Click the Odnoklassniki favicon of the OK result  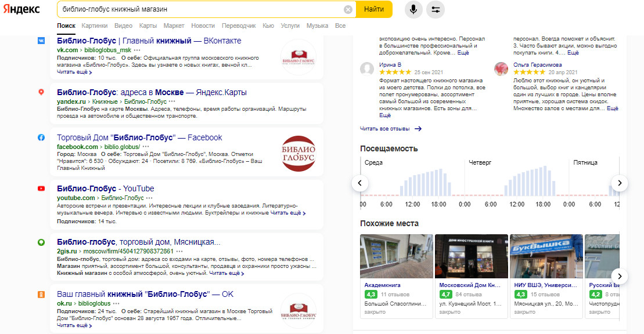[41, 294]
